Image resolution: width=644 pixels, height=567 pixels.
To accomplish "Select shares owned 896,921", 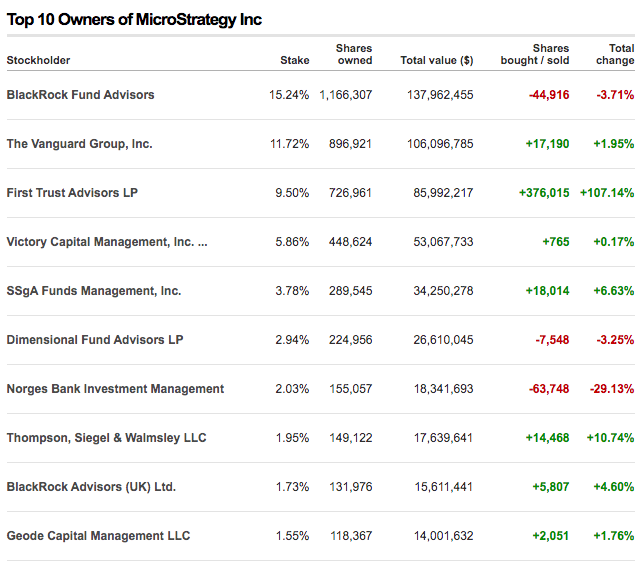I will pos(350,144).
